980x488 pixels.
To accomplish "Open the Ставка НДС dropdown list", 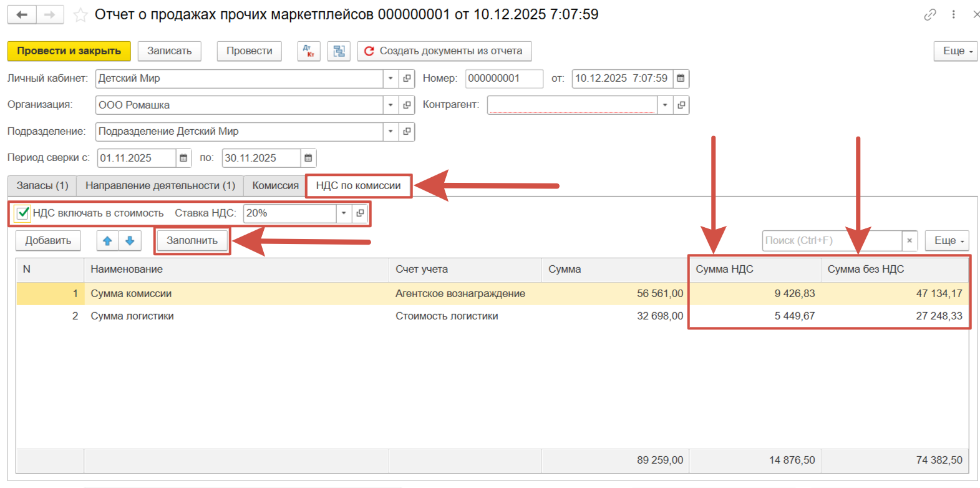I will click(x=344, y=213).
